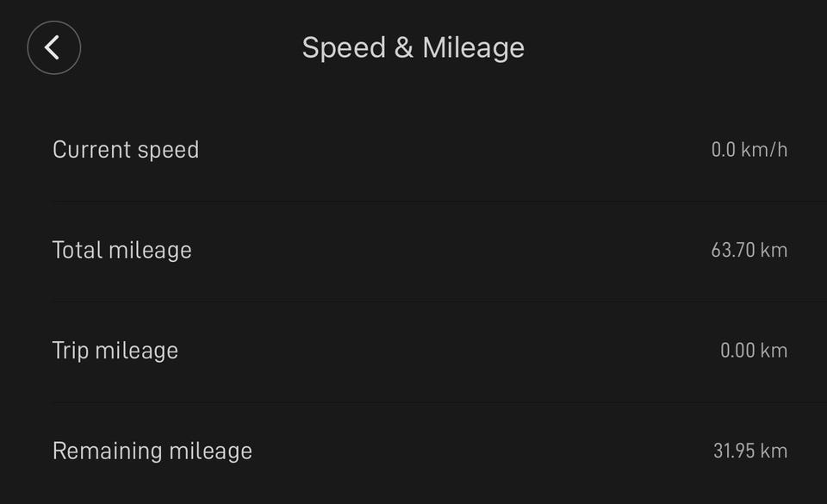Screen dimensions: 827x504
Task: Click the word Speed in the header
Action: [344, 47]
